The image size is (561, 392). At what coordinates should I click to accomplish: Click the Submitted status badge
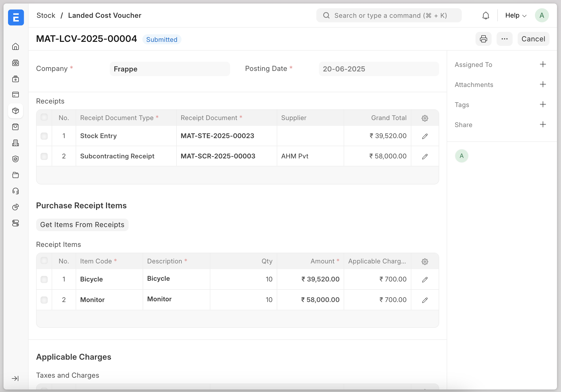coord(162,39)
